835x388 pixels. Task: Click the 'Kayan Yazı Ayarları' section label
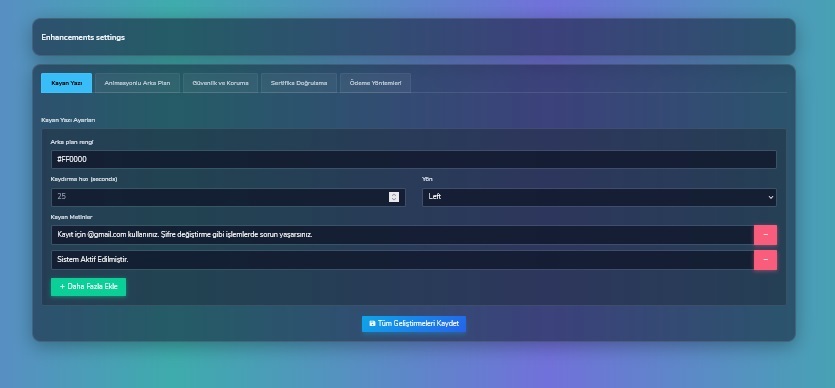pos(68,120)
